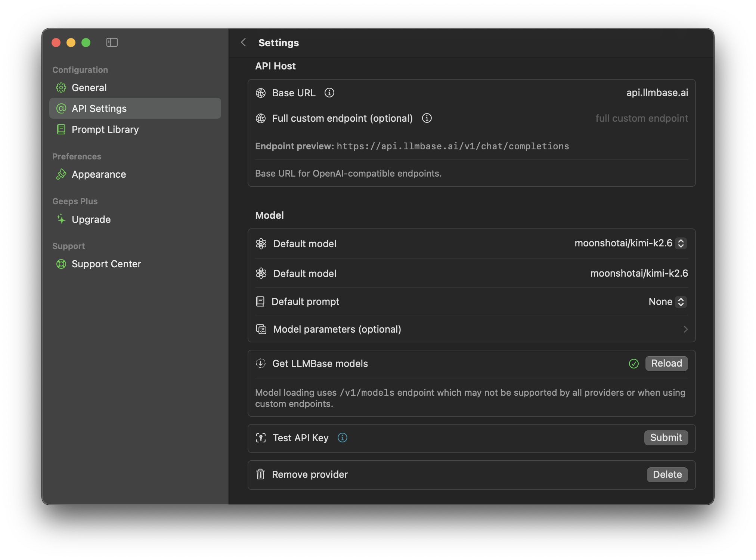756x560 pixels.
Task: Open Support Center from the sidebar
Action: pyautogui.click(x=135, y=264)
